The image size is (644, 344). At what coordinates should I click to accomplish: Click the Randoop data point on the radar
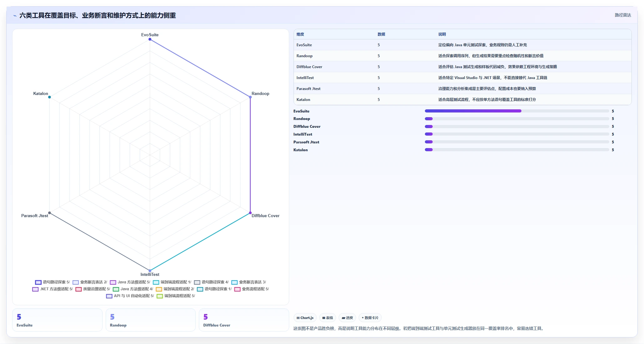point(250,97)
